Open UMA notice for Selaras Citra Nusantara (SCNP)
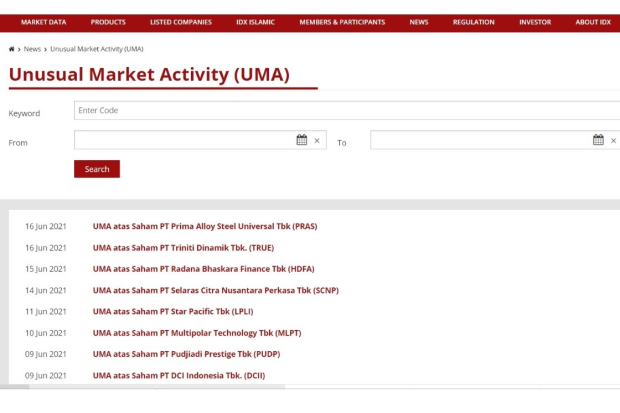Image resolution: width=620 pixels, height=413 pixels. tap(215, 290)
